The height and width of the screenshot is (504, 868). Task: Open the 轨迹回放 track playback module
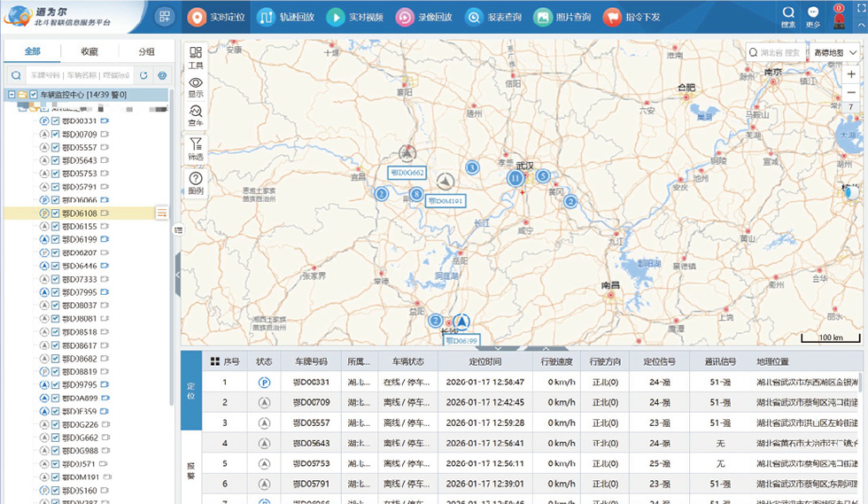266,17
